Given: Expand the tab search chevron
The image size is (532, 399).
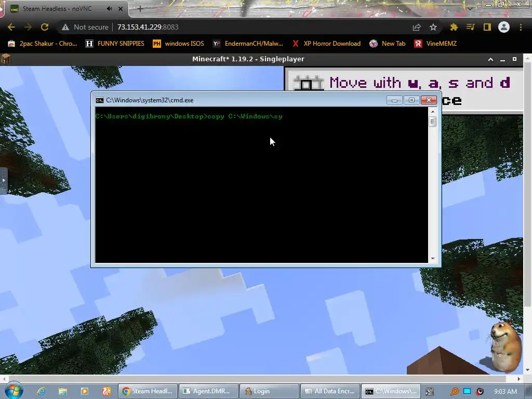Looking at the screenshot, I should [x=470, y=8].
